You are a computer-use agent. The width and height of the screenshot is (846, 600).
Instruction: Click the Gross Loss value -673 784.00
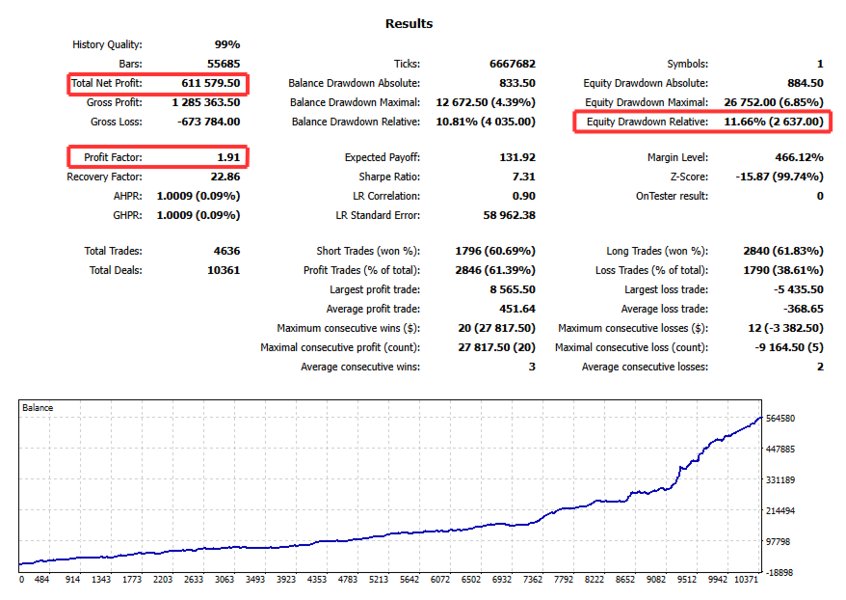click(x=209, y=122)
